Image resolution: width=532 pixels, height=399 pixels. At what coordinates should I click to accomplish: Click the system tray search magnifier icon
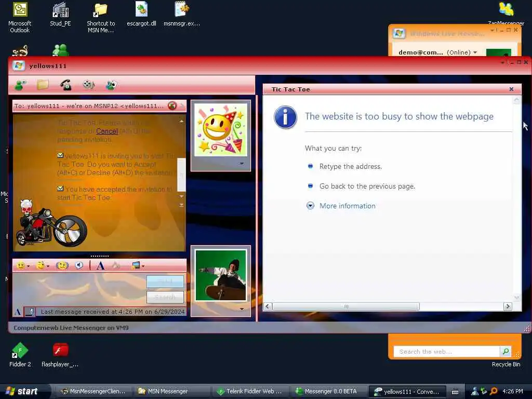pyautogui.click(x=494, y=391)
